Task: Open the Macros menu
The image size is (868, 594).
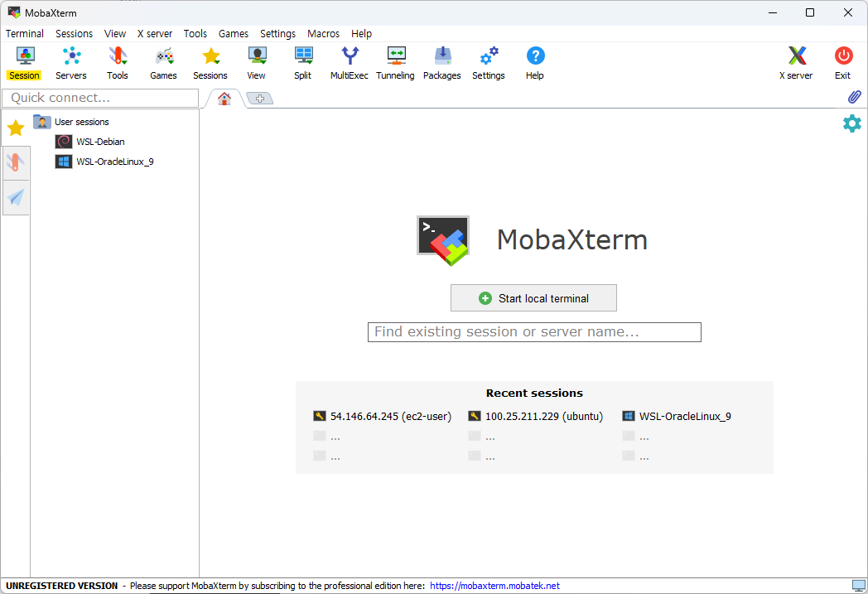Action: (323, 34)
